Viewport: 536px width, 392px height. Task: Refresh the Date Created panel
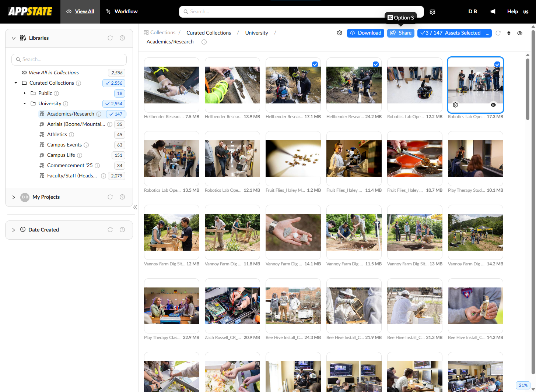click(110, 230)
